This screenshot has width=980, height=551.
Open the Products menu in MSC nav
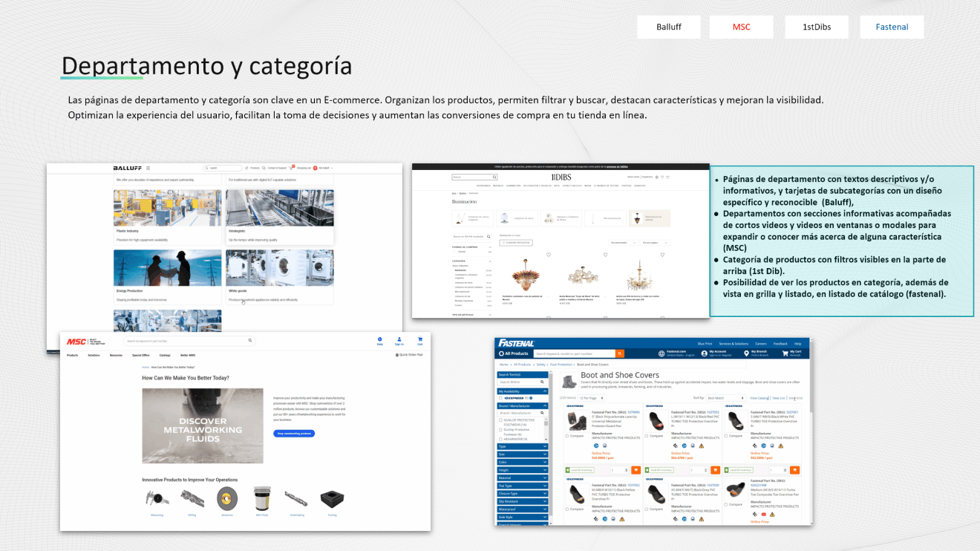pos(72,355)
